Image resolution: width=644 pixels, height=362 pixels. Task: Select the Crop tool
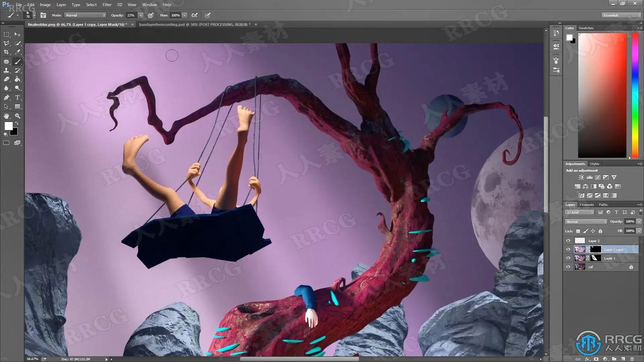pyautogui.click(x=6, y=52)
